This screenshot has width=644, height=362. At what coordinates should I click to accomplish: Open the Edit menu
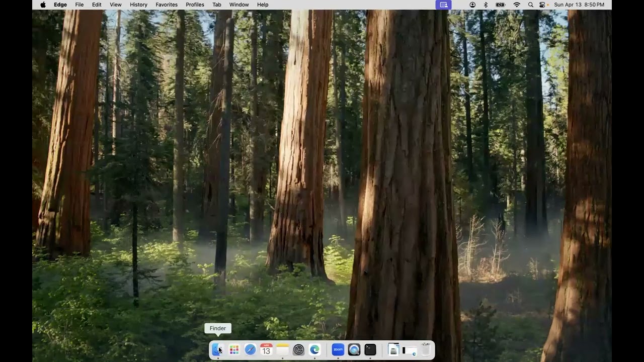click(97, 5)
